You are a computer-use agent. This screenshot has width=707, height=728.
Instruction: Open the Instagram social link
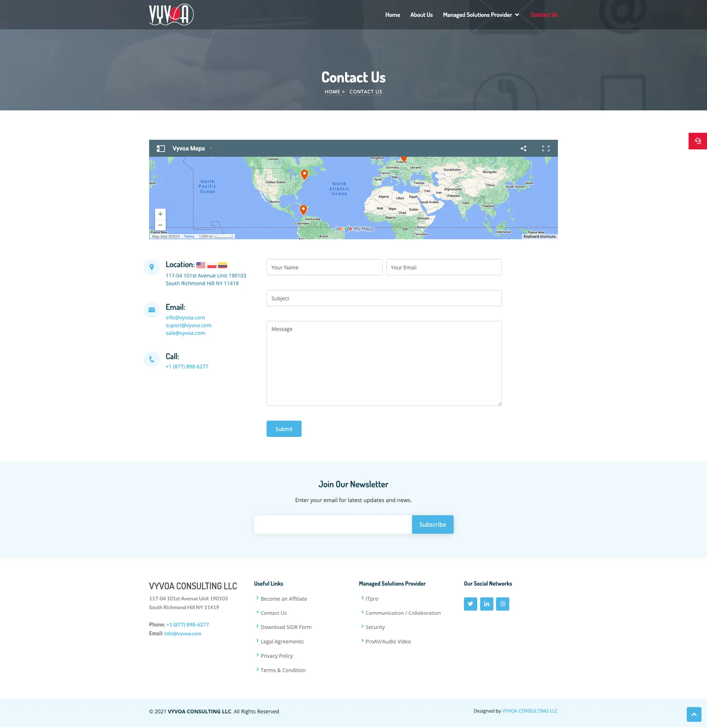coord(502,604)
